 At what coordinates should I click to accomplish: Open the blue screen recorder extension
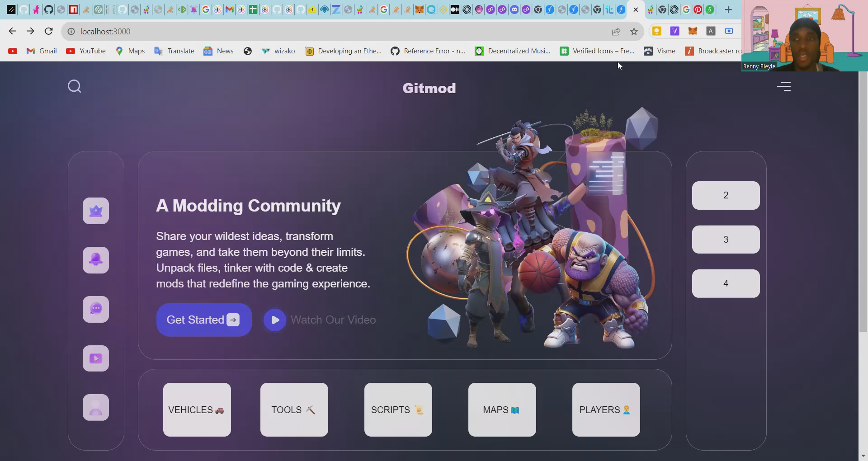pyautogui.click(x=729, y=31)
